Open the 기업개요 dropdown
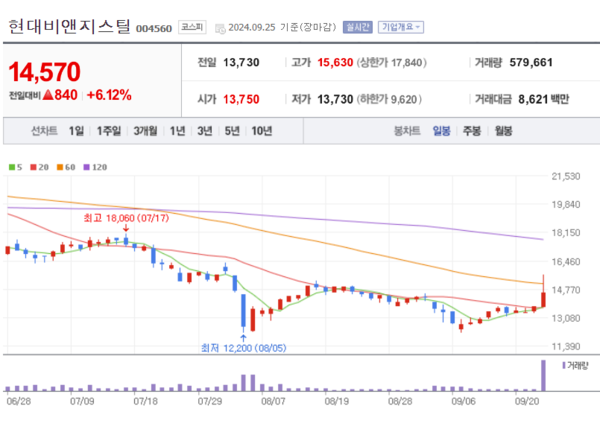This screenshot has height=423, width=600. pos(401,27)
